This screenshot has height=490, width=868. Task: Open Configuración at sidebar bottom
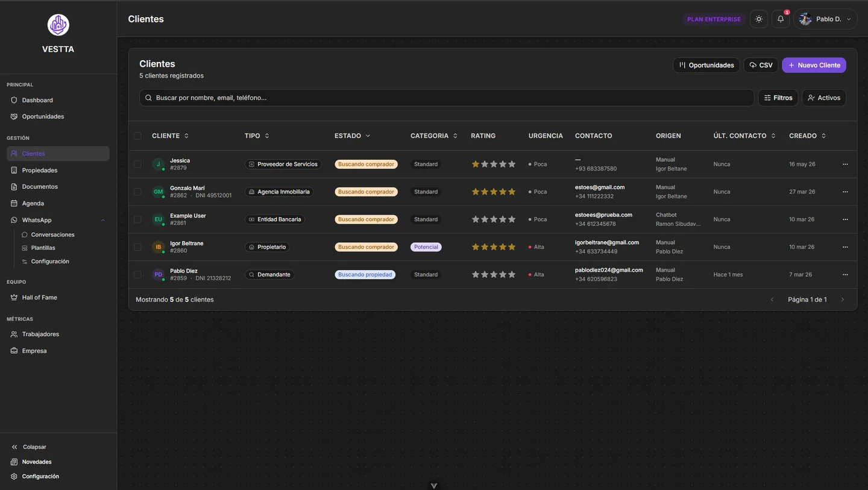tap(35, 476)
